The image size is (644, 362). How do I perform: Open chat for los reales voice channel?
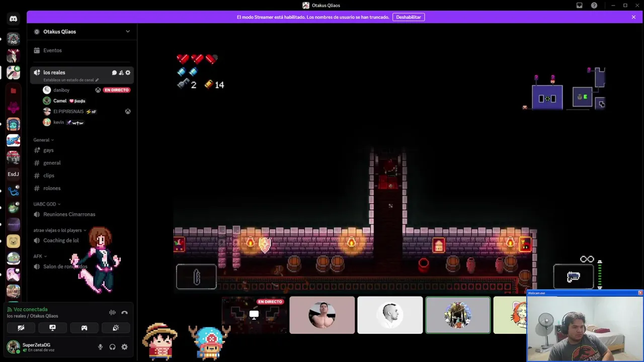pyautogui.click(x=114, y=72)
